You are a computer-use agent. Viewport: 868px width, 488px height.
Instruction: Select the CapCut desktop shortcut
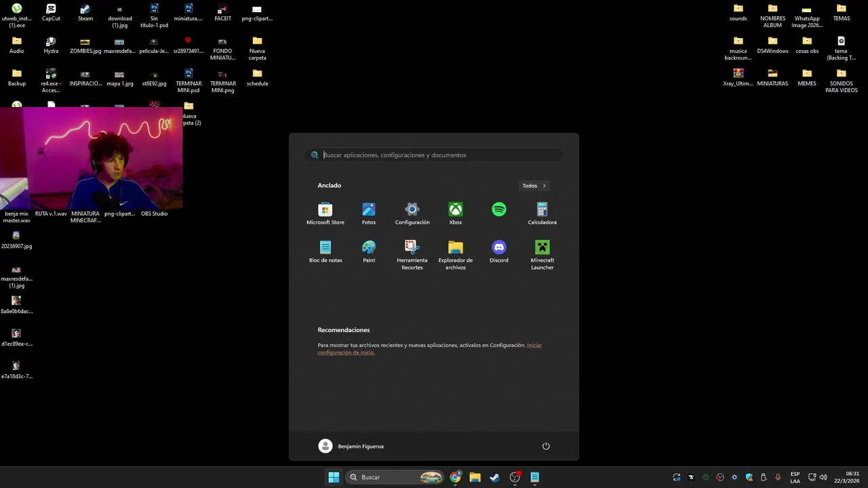(x=51, y=13)
